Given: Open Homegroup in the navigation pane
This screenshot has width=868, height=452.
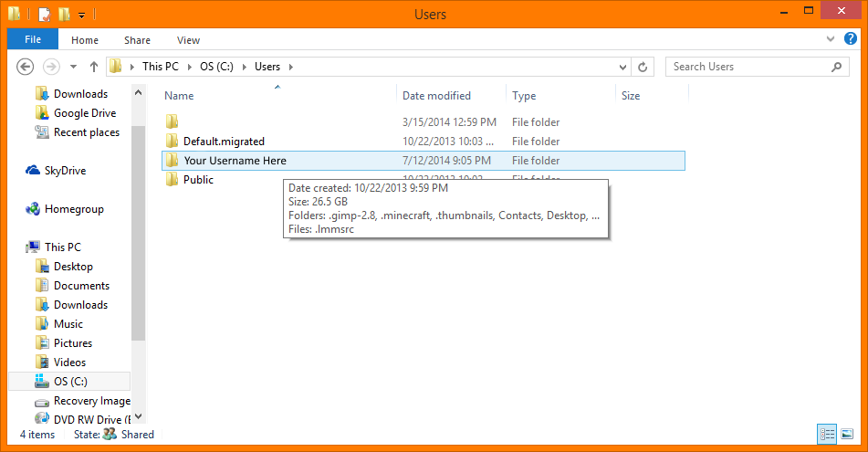Looking at the screenshot, I should coord(74,209).
